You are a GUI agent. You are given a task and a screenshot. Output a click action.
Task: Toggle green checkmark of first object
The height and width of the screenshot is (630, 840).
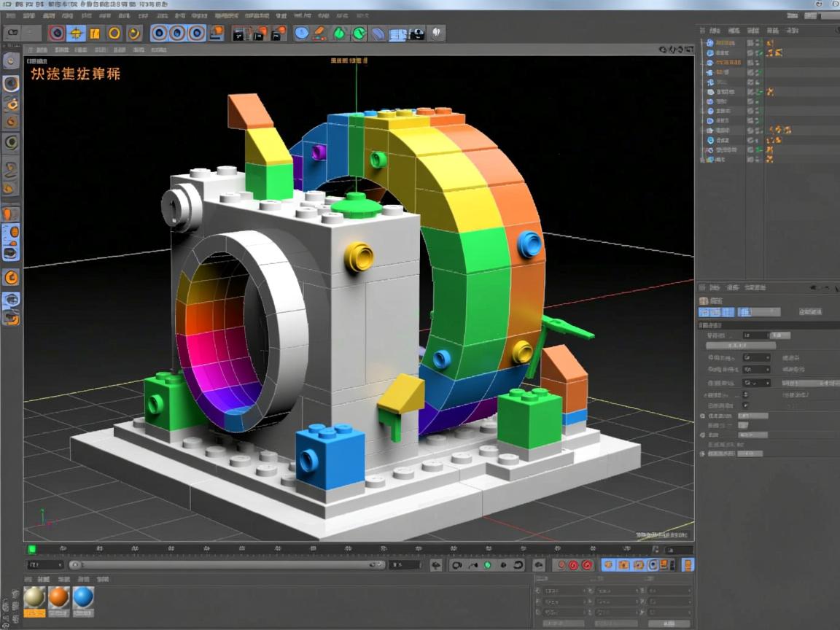[759, 44]
